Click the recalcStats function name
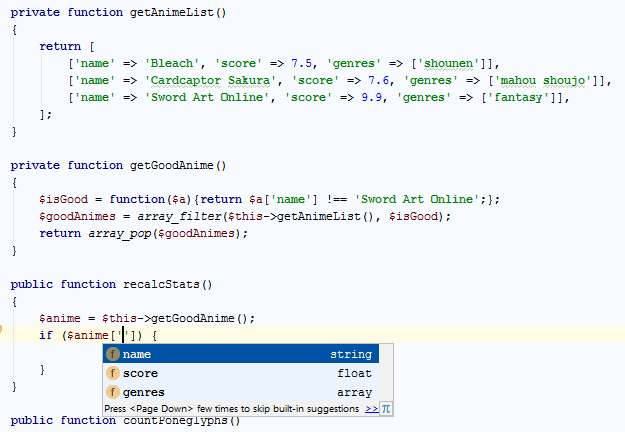625x432 pixels. coord(161,284)
